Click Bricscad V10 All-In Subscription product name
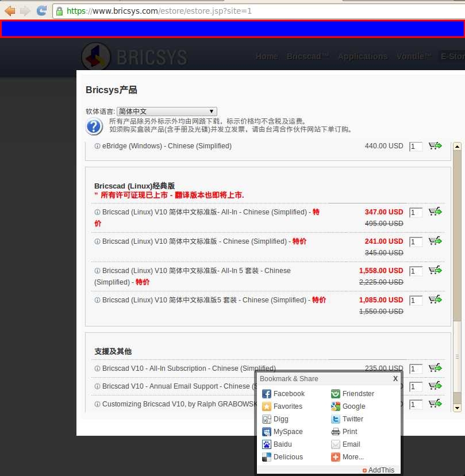 pyautogui.click(x=189, y=368)
